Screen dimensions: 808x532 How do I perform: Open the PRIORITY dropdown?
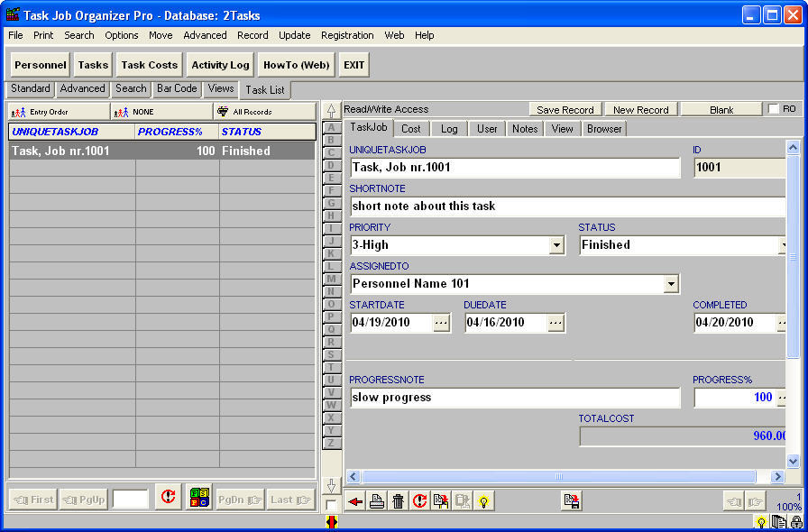[555, 244]
